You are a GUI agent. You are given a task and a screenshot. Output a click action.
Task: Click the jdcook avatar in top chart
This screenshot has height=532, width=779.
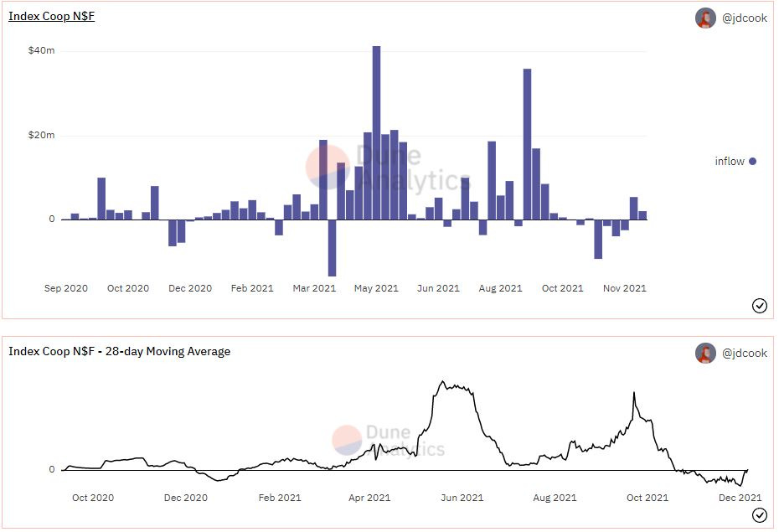click(705, 18)
